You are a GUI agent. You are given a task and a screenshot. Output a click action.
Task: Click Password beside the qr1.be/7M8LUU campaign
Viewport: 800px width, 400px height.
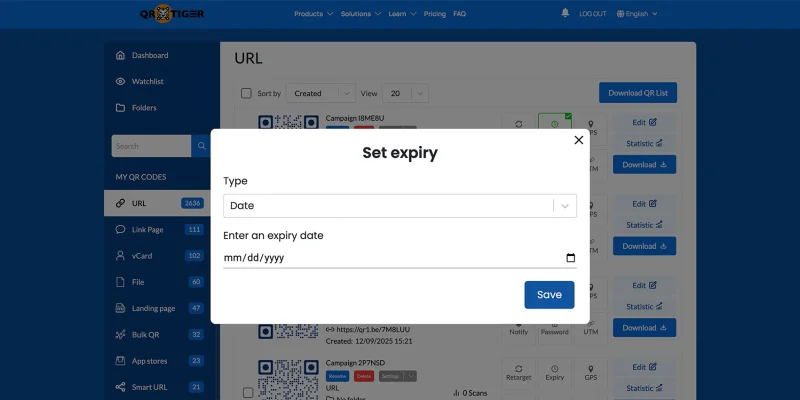555,330
